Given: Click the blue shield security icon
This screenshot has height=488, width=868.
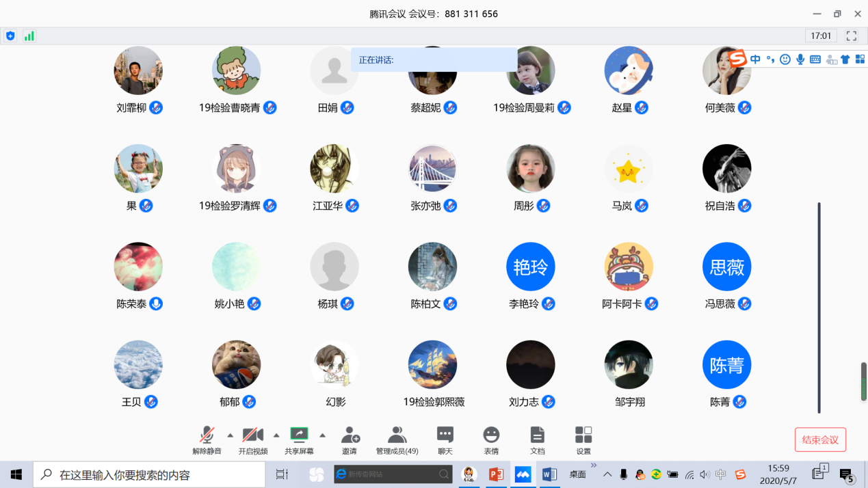Looking at the screenshot, I should pos(10,36).
